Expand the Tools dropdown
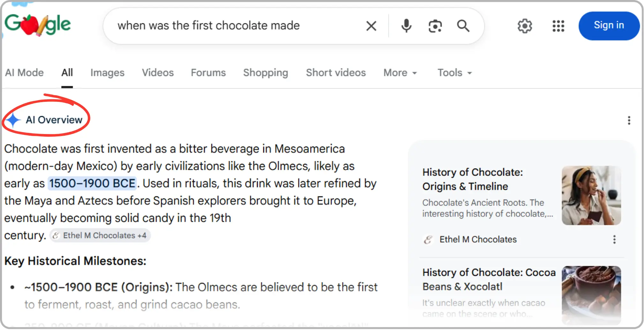The image size is (644, 330). click(454, 73)
